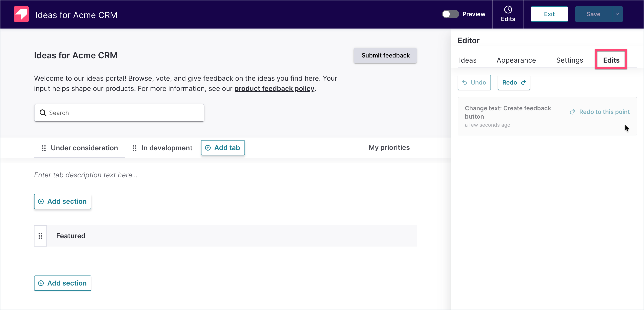Click the Add tab button

pyautogui.click(x=223, y=148)
